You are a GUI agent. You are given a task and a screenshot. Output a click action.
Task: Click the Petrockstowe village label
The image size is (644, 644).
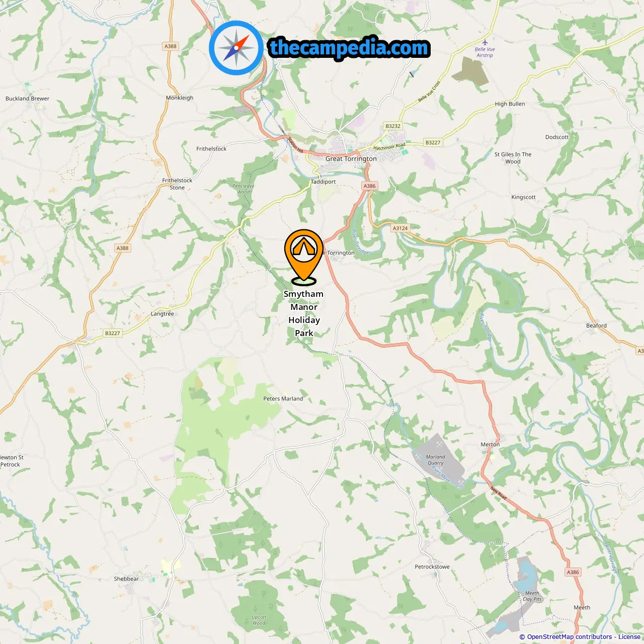coord(432,567)
